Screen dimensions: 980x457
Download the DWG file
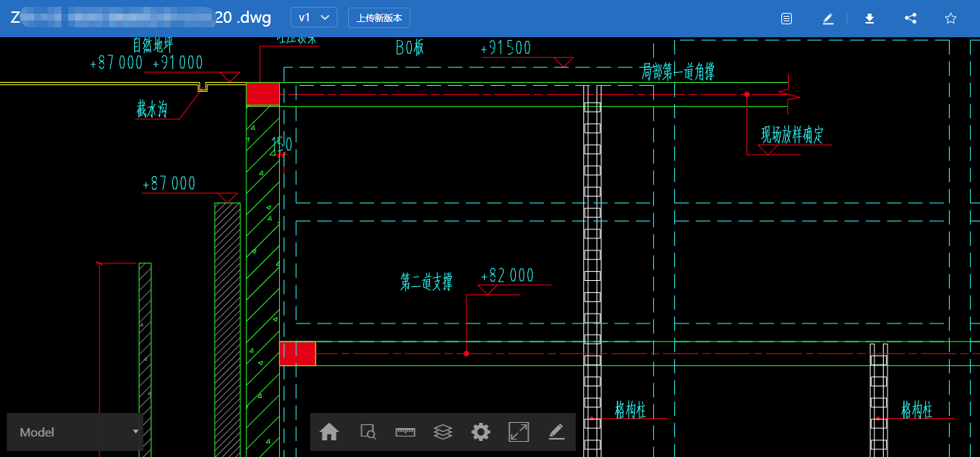click(x=870, y=18)
